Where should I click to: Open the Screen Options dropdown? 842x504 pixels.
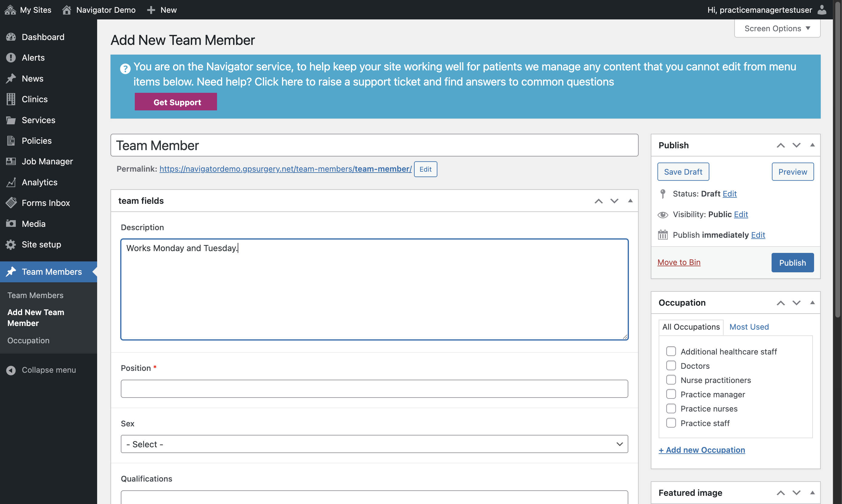click(x=777, y=29)
